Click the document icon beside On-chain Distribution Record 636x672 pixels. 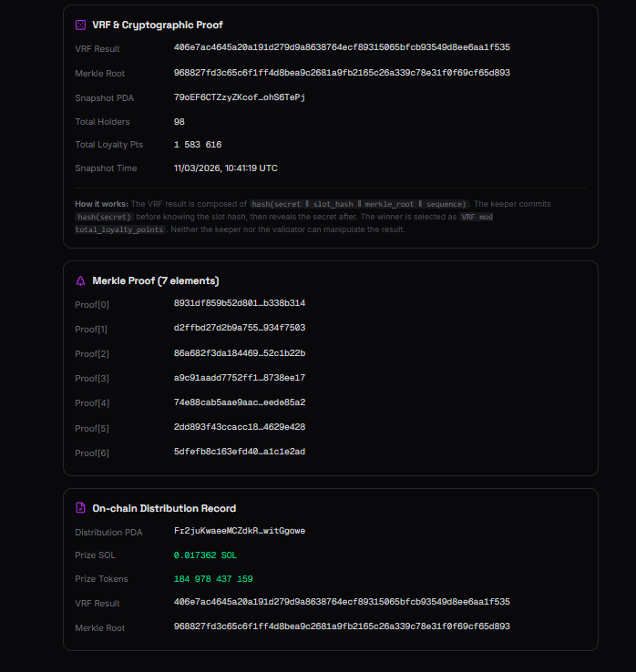coord(80,508)
